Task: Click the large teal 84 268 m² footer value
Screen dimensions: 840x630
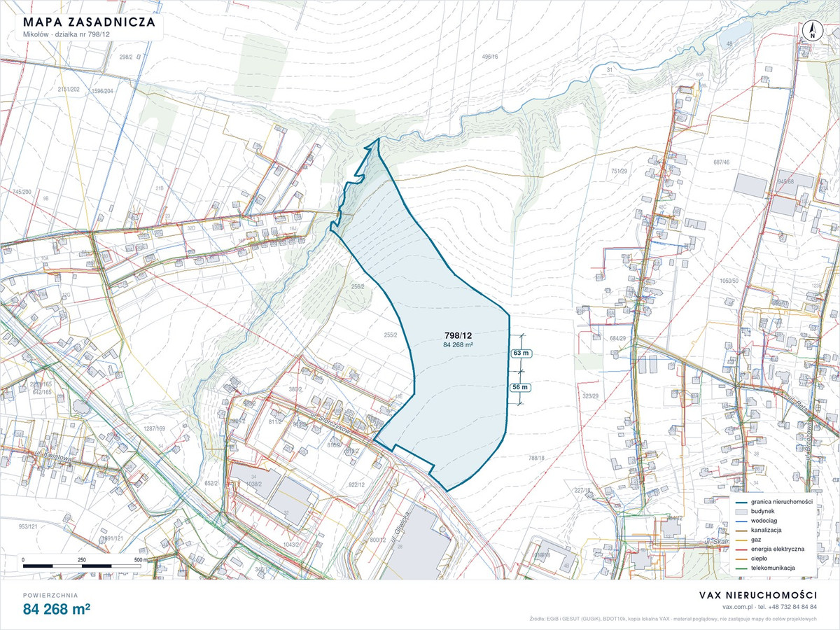Action: click(57, 610)
